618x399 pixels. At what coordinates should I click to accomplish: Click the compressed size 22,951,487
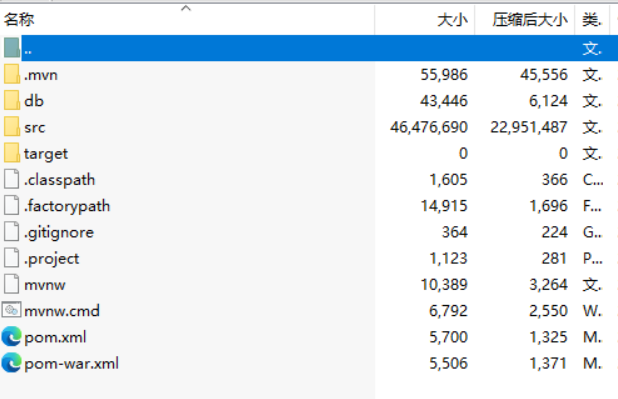(x=529, y=127)
